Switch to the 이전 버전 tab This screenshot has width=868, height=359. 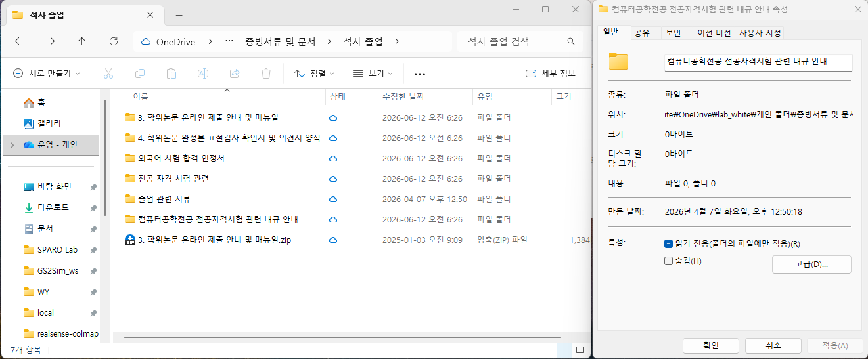click(714, 33)
